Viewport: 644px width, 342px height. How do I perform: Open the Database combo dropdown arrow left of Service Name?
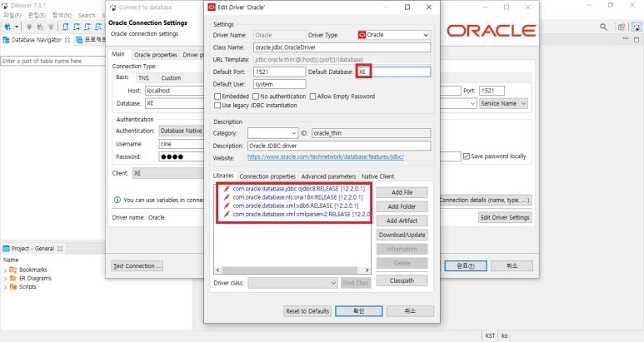[472, 104]
